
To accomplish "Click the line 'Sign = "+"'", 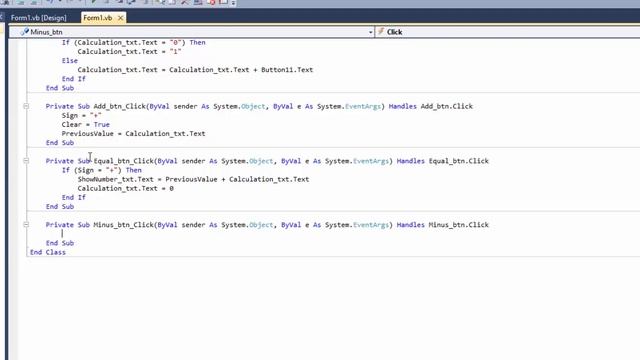I will 82,116.
